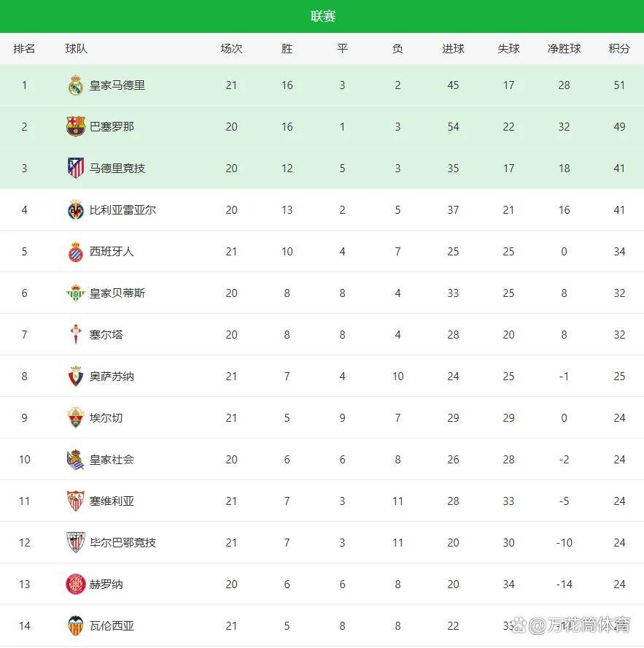The height and width of the screenshot is (648, 644).
Task: Click the Valencia club crest
Action: [76, 626]
